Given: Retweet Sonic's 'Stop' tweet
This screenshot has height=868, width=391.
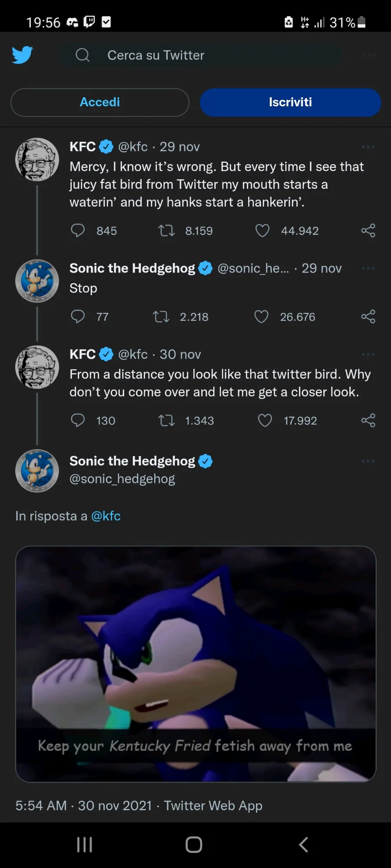Looking at the screenshot, I should tap(161, 317).
